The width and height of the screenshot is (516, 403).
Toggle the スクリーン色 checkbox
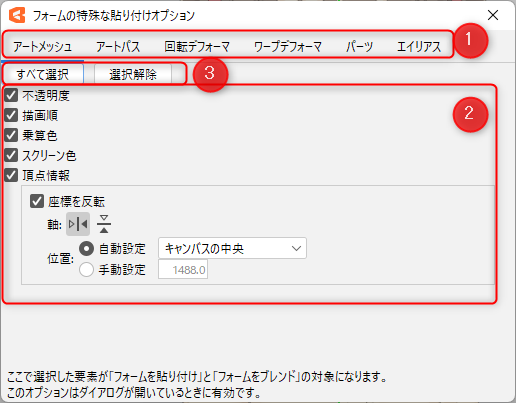tap(11, 155)
